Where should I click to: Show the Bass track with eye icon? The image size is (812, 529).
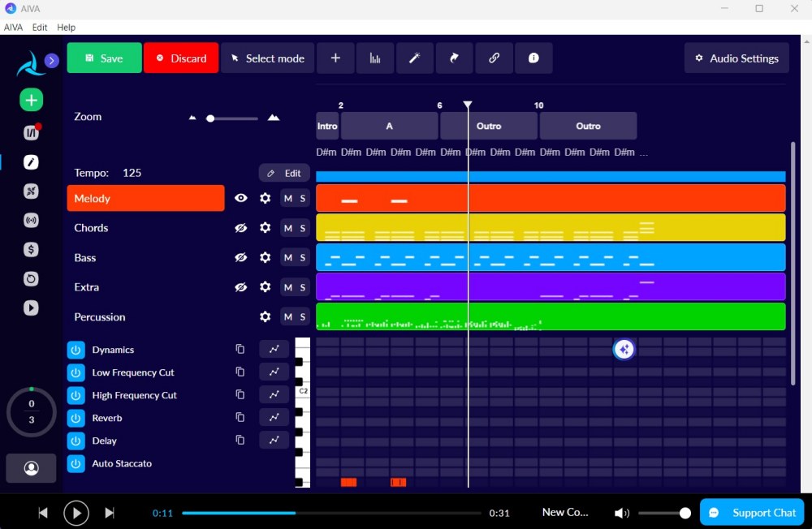(x=241, y=257)
